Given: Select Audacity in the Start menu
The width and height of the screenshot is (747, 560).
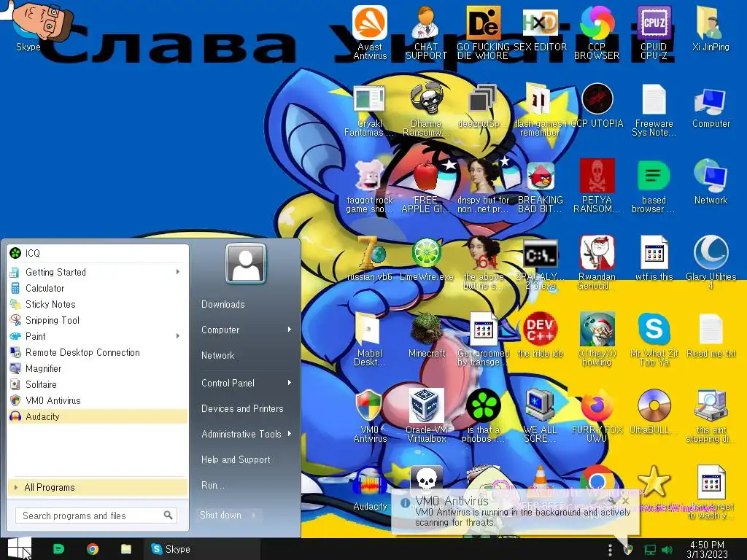Looking at the screenshot, I should 98,416.
